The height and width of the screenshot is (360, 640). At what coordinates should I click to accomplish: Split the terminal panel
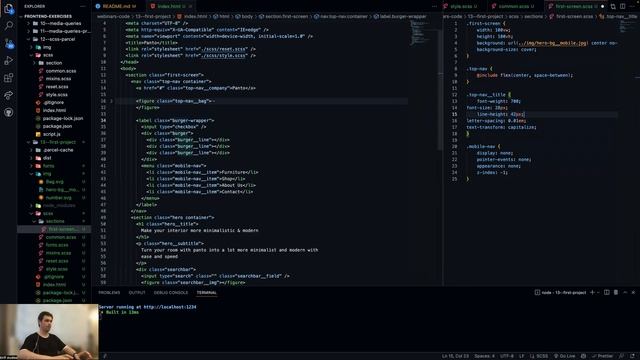[607, 293]
